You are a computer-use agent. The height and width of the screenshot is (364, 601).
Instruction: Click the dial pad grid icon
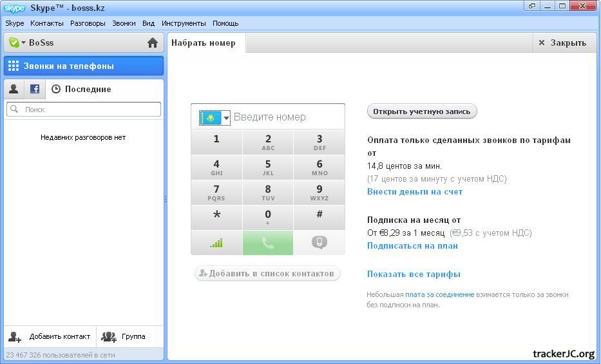coord(14,66)
